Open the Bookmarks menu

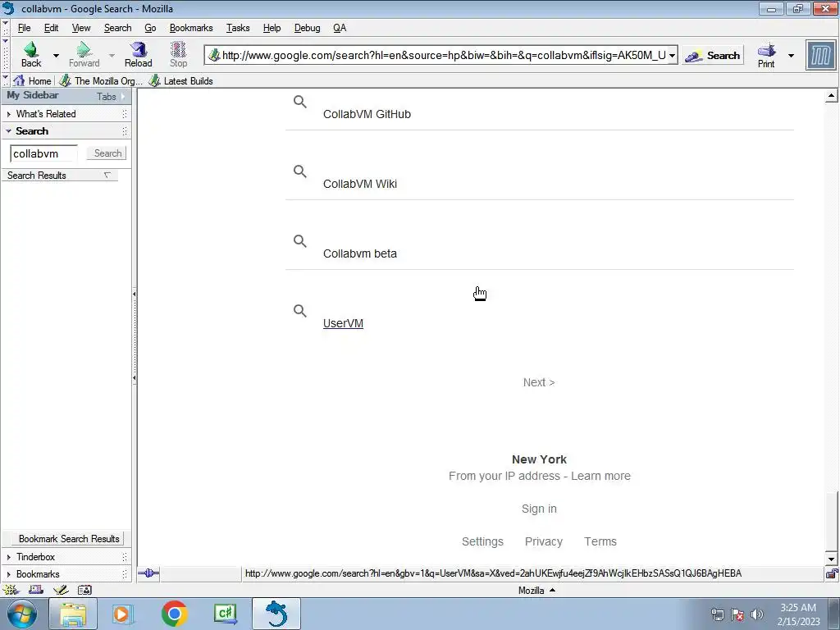[190, 28]
